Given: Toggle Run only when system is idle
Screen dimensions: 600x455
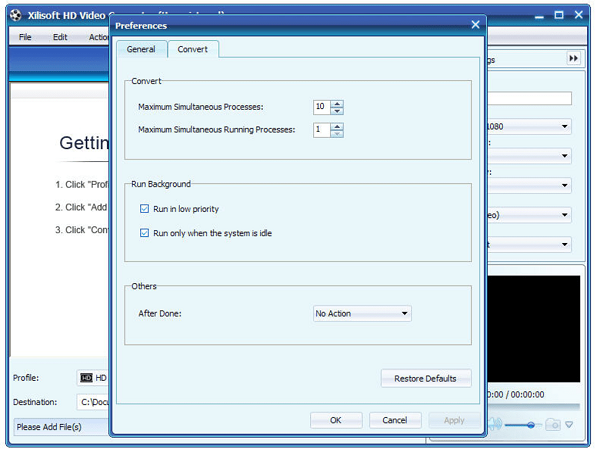Looking at the screenshot, I should [x=145, y=235].
